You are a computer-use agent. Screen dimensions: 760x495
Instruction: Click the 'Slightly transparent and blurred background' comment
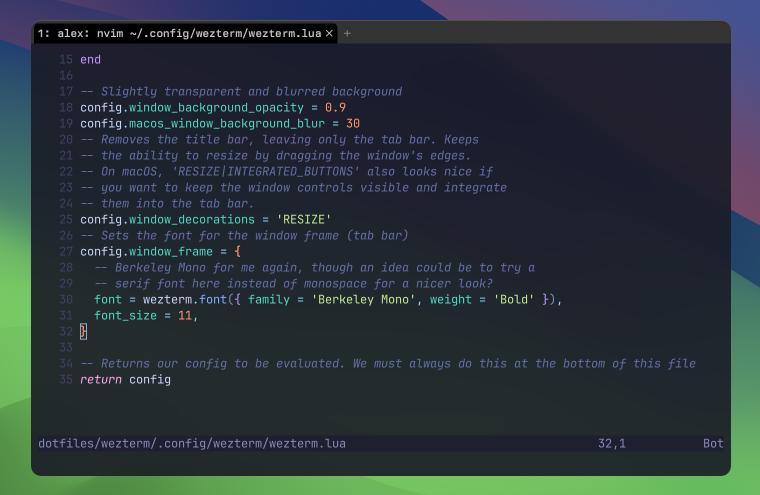pyautogui.click(x=241, y=92)
